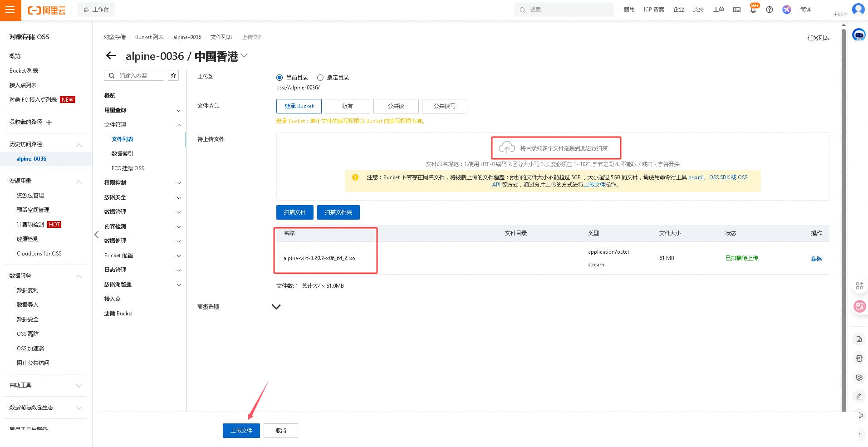Choose the 私有 file ACL option
Screen dimensions: 868x447
click(348, 106)
